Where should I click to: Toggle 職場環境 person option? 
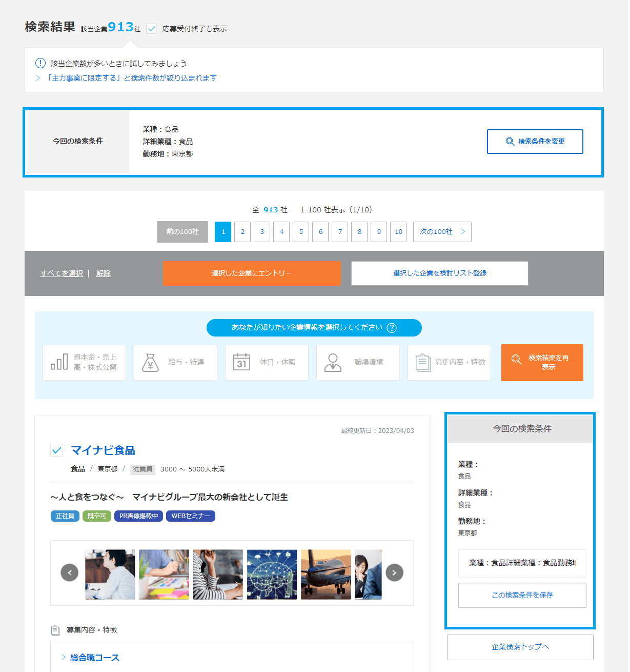[358, 363]
